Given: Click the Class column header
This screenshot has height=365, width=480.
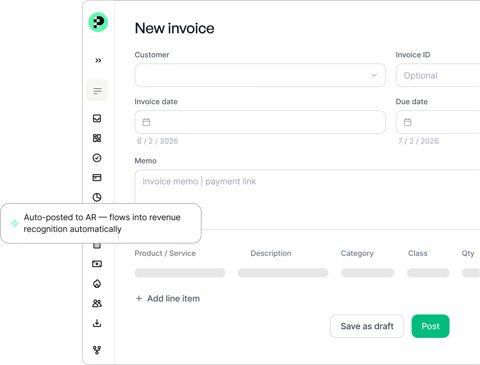Looking at the screenshot, I should click(x=417, y=253).
